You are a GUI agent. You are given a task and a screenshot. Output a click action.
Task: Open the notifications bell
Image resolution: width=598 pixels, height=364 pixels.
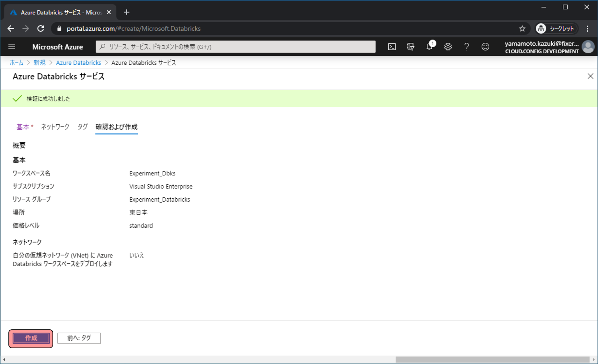429,47
